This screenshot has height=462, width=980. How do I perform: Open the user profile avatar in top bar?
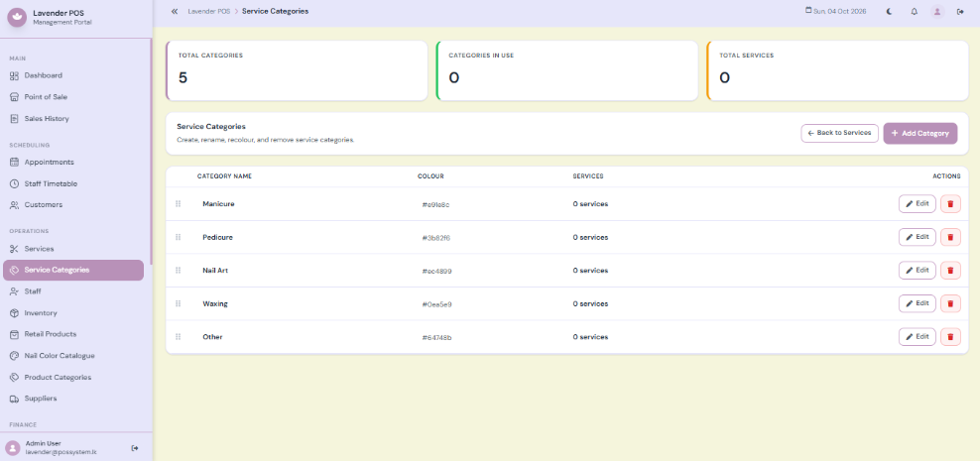click(937, 11)
